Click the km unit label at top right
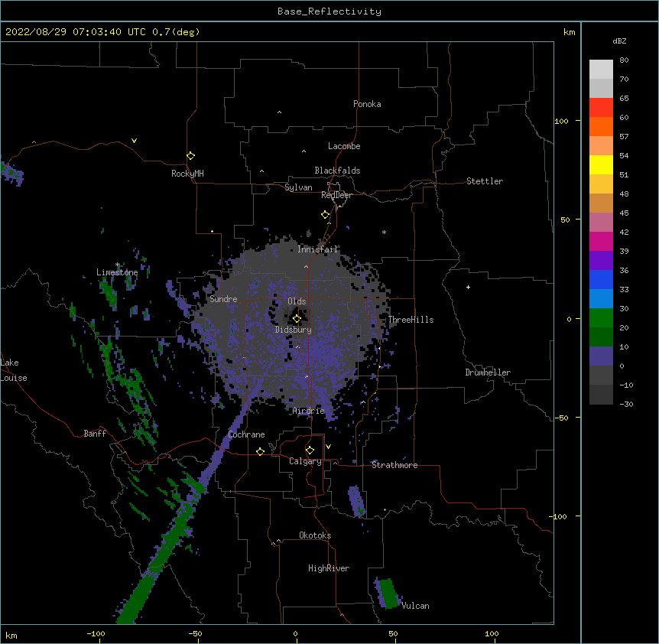 click(569, 32)
